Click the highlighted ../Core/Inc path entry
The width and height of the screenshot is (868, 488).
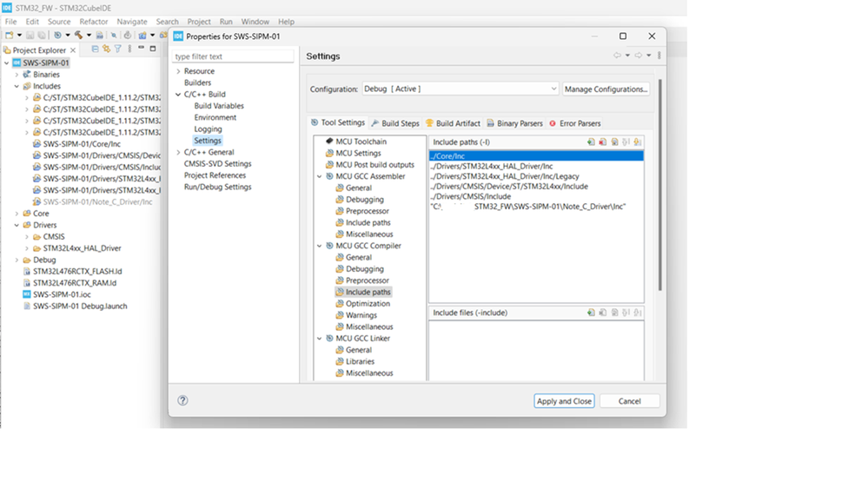pos(536,156)
